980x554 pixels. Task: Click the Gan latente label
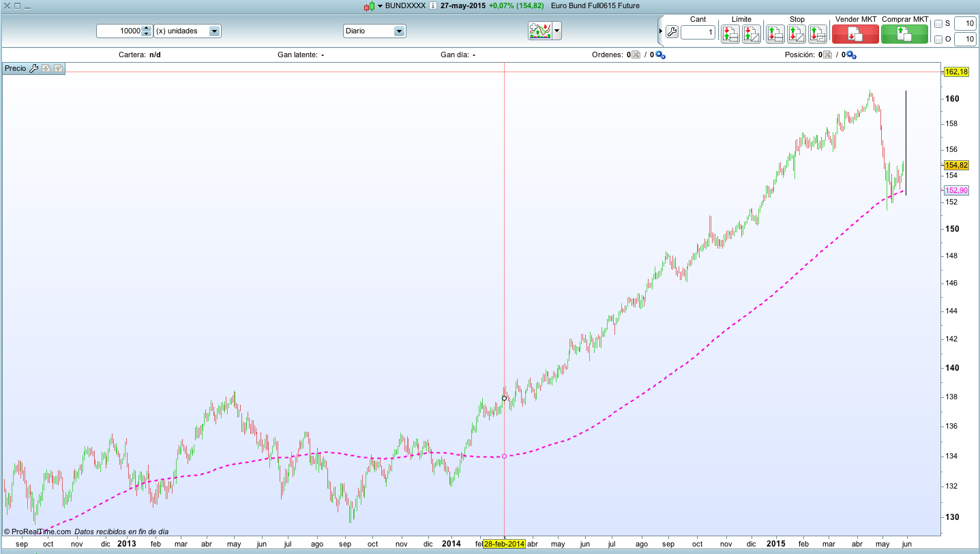(x=297, y=55)
